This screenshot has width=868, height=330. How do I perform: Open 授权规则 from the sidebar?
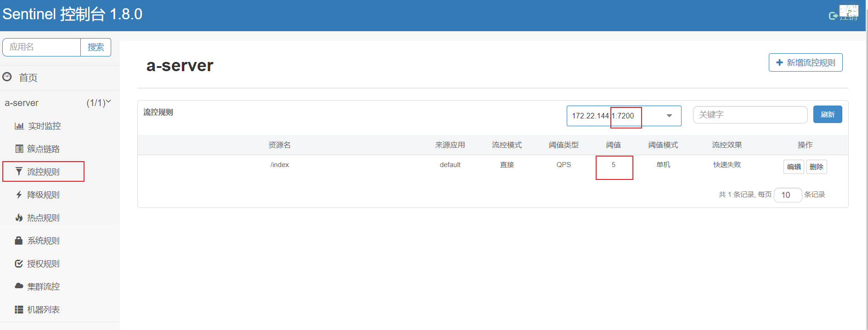pos(43,263)
